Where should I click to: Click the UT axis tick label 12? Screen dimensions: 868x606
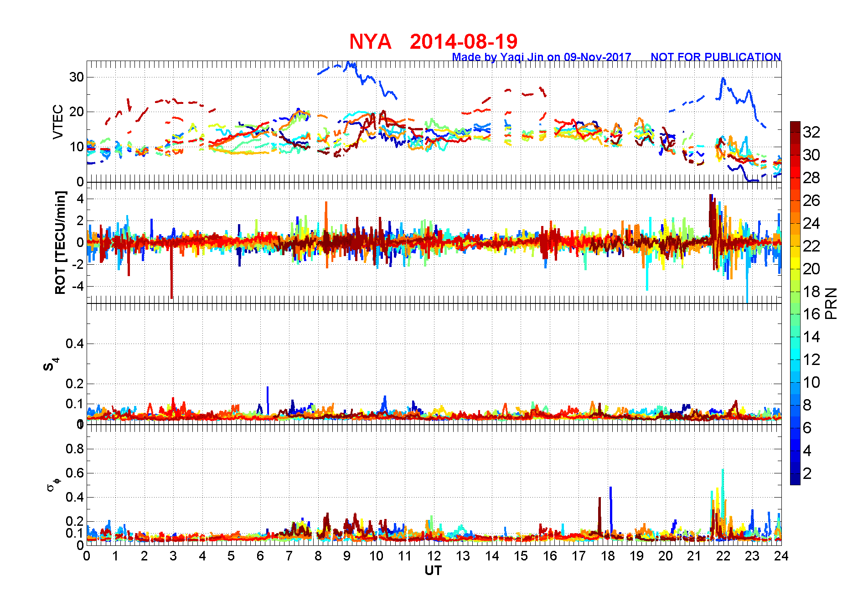(x=434, y=556)
